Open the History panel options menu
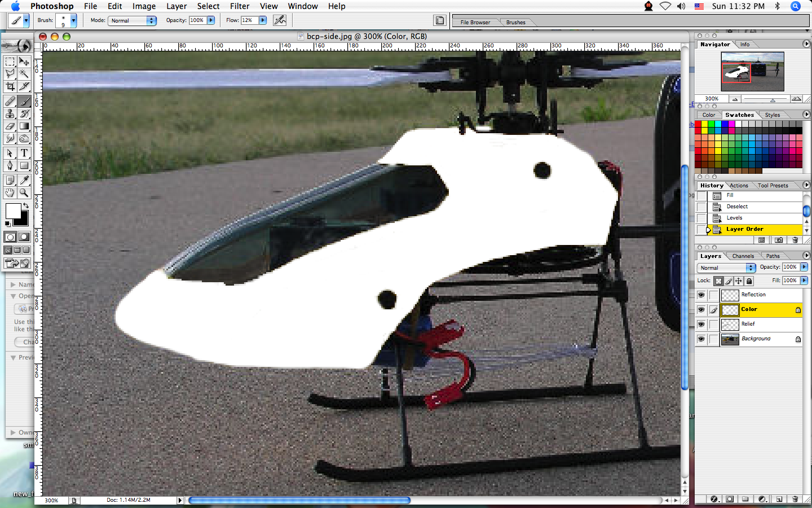 (x=806, y=185)
